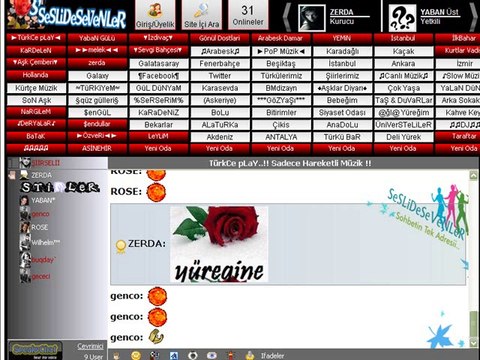The height and width of the screenshot is (360, 480).
Task: Join the İzdivaç room
Action: 159,38
